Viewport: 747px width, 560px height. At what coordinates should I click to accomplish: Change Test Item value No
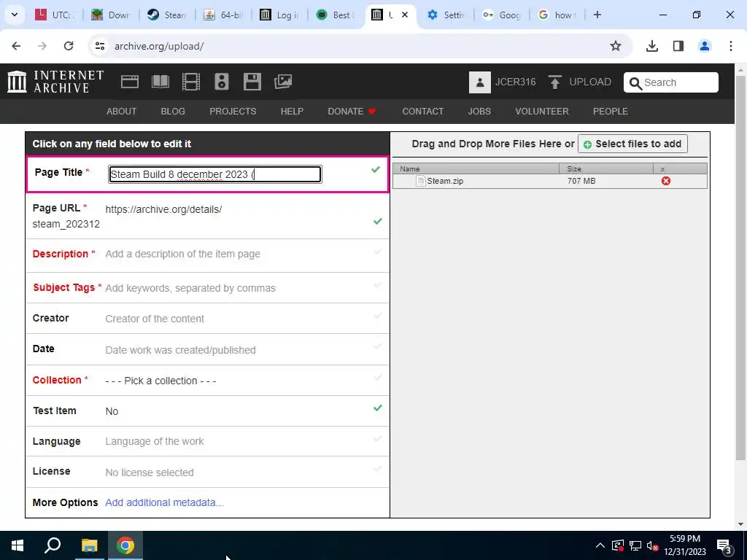(112, 411)
